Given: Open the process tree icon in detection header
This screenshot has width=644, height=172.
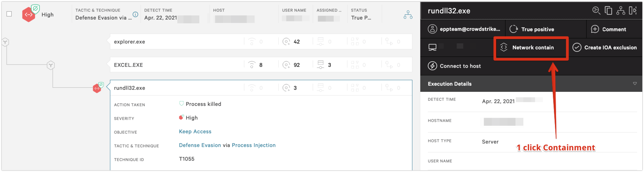Looking at the screenshot, I should [408, 15].
